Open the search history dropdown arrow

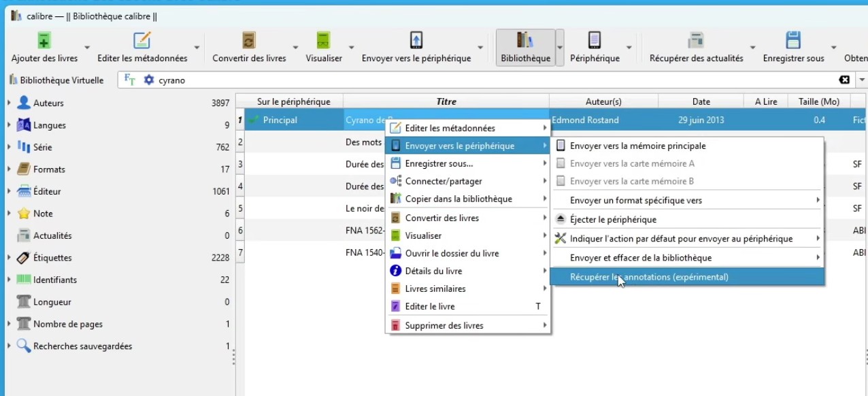862,80
